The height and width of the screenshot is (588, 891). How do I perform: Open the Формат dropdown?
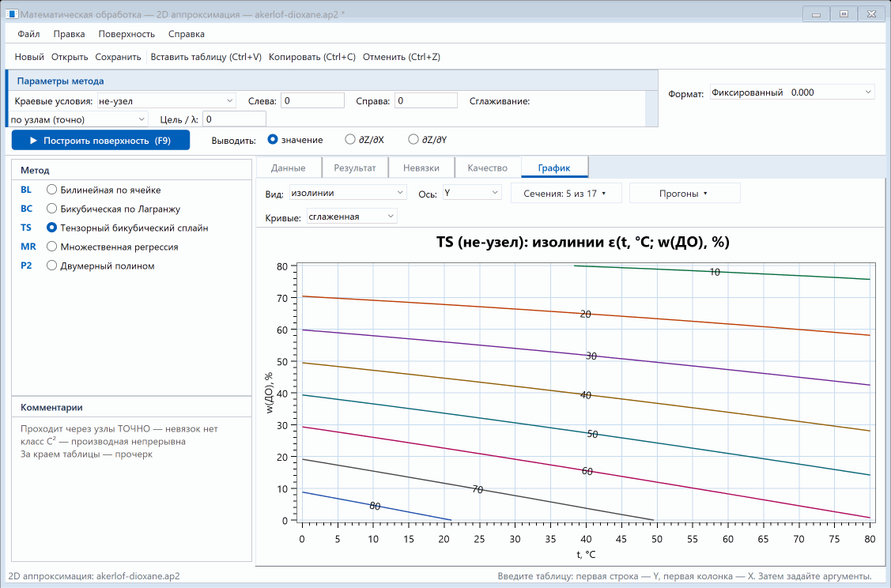[792, 92]
